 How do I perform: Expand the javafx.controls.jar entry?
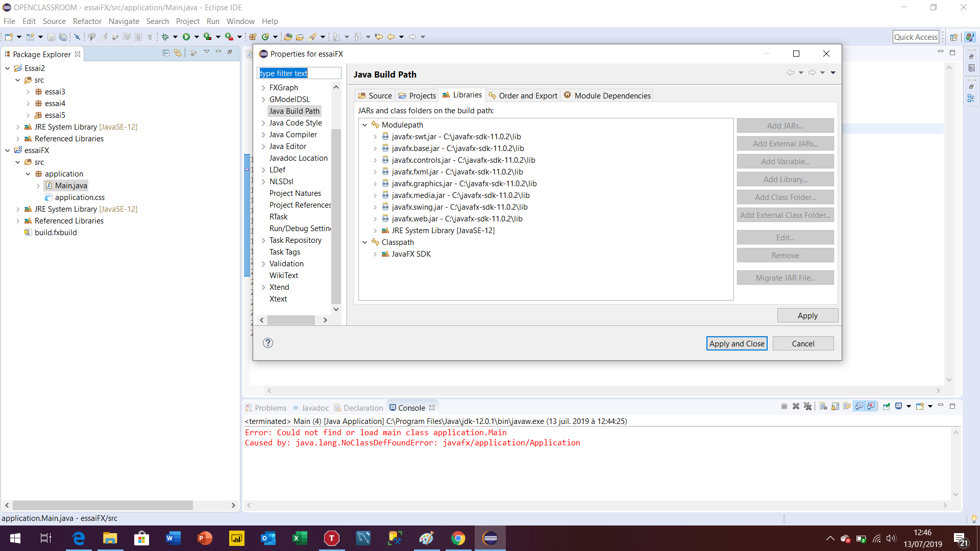pyautogui.click(x=375, y=160)
